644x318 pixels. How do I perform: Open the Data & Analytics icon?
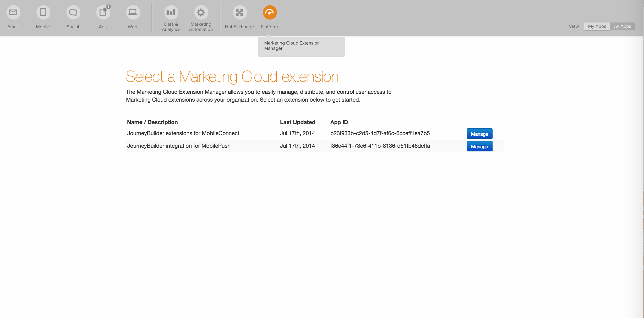171,12
